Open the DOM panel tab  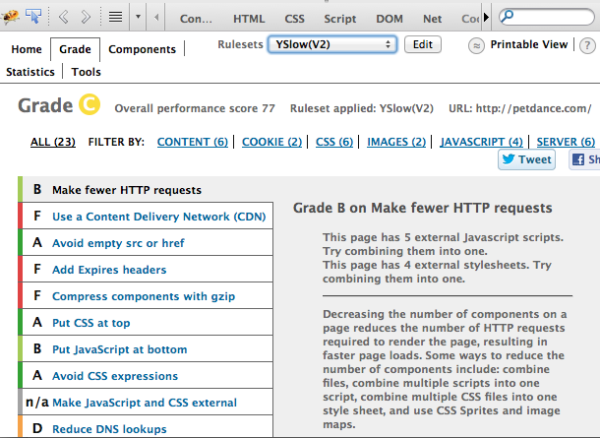[x=389, y=19]
